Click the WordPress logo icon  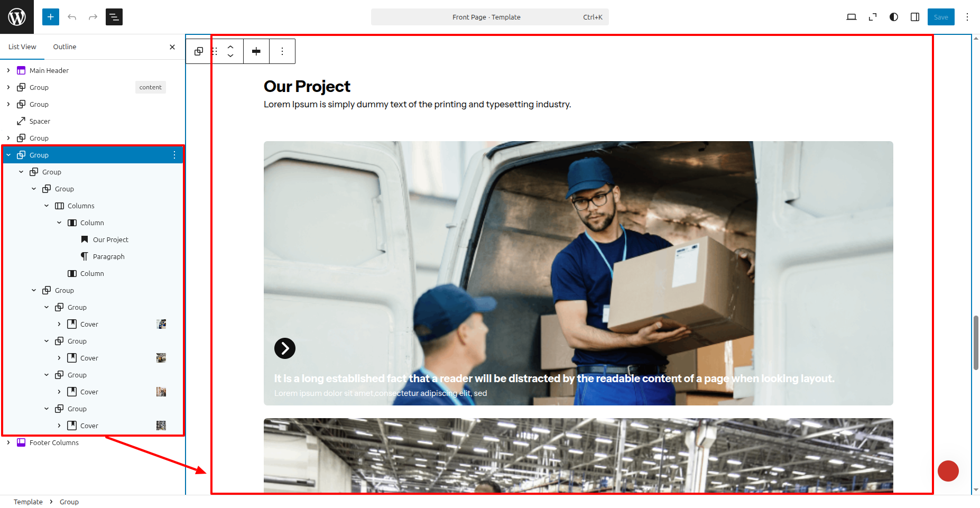click(x=17, y=17)
